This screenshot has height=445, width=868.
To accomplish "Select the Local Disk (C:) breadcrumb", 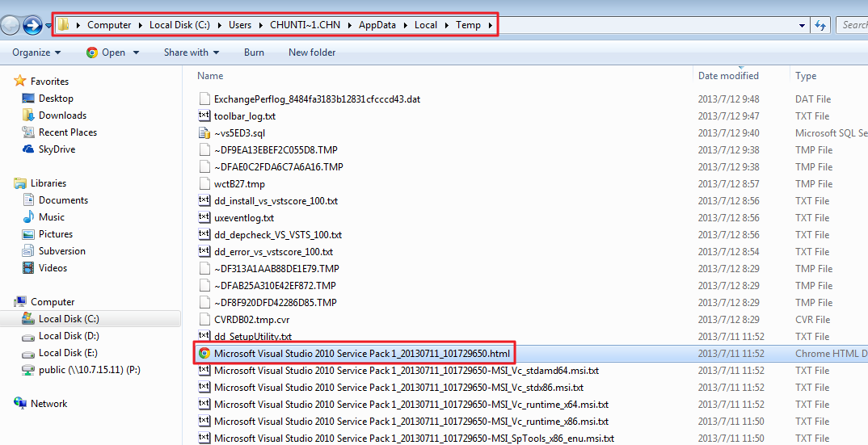I will pyautogui.click(x=180, y=25).
